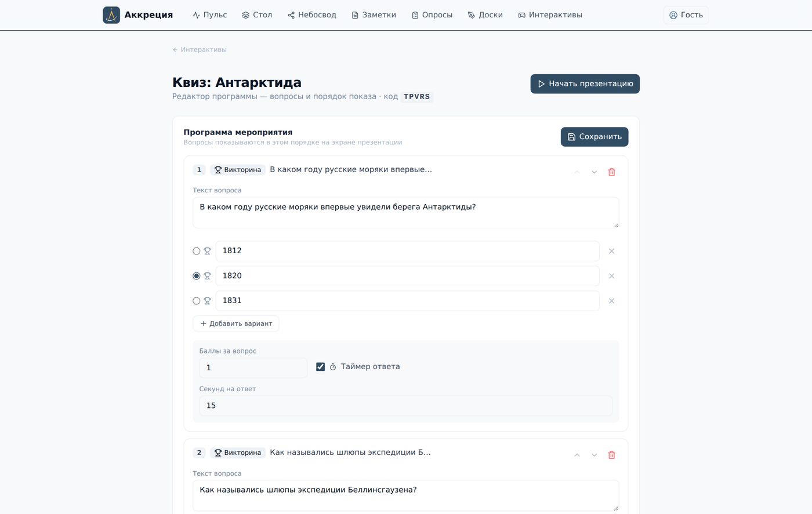Viewport: 812px width, 514px height.
Task: Remove the 1812 answer option
Action: pyautogui.click(x=611, y=251)
